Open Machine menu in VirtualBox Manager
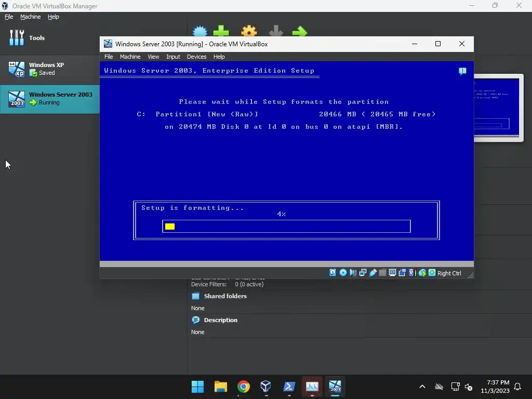Image resolution: width=532 pixels, height=399 pixels. (30, 17)
